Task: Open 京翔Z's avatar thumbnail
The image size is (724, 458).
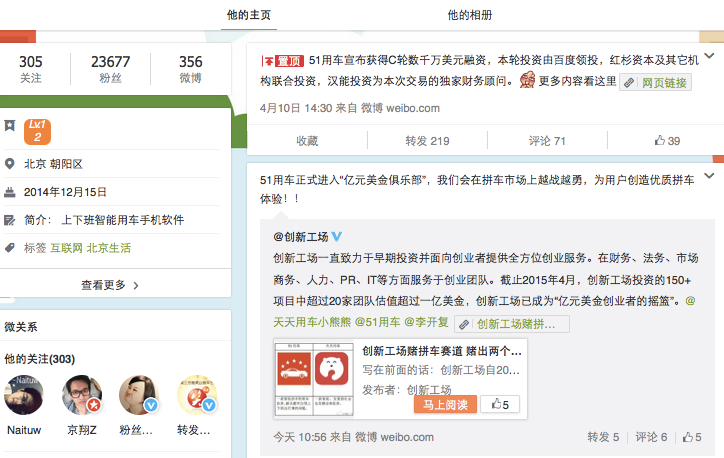Action: click(x=82, y=395)
